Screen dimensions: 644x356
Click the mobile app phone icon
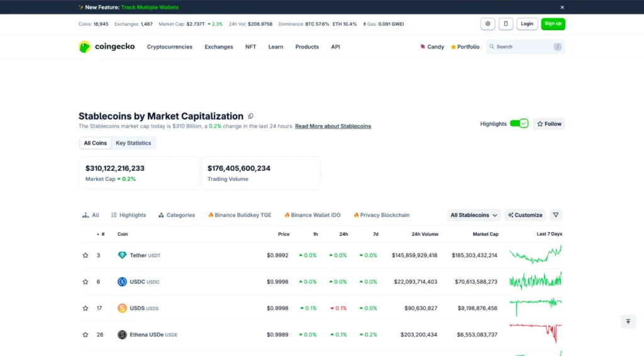click(x=506, y=24)
